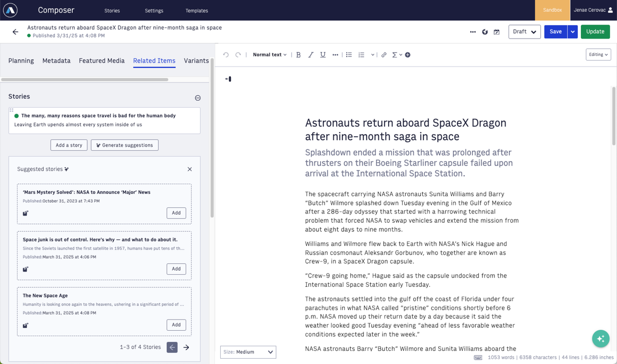
Task: Click the Composer app title
Action: click(x=56, y=10)
